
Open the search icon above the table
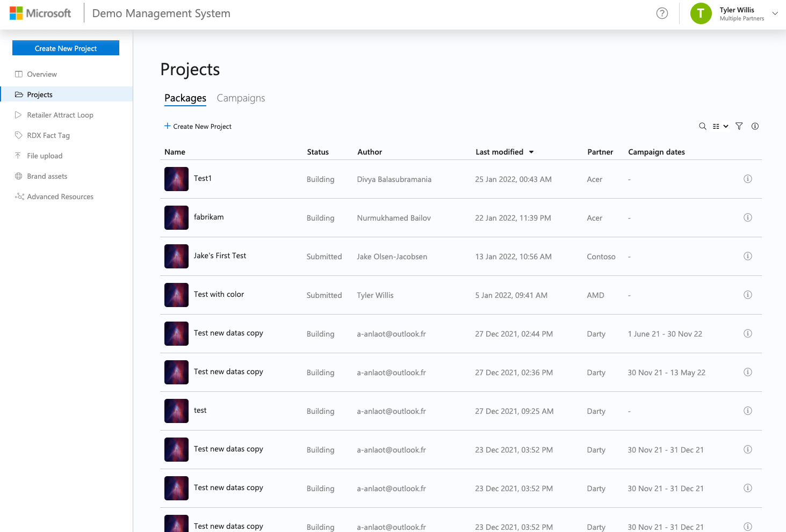pos(702,126)
